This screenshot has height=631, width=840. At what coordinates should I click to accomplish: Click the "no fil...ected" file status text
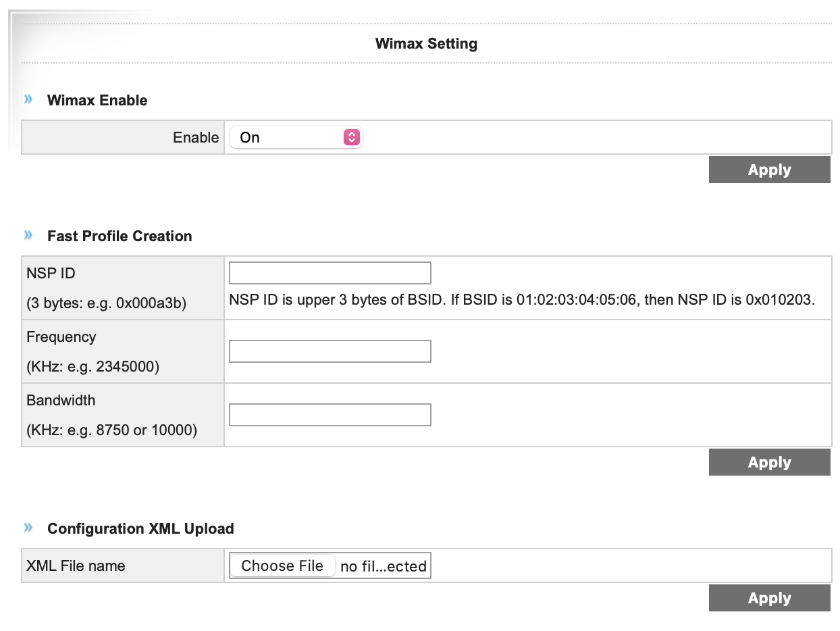(383, 566)
